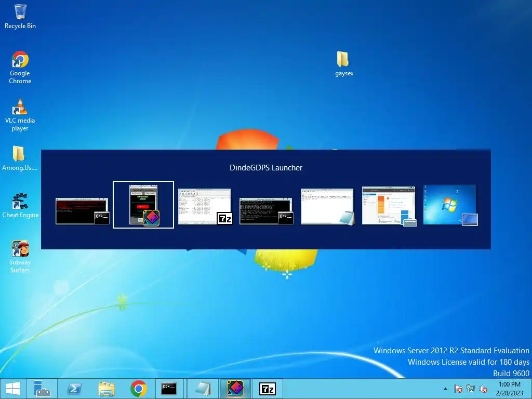The image size is (532, 399).
Task: Open the clock showing 1:00 PM
Action: point(509,389)
